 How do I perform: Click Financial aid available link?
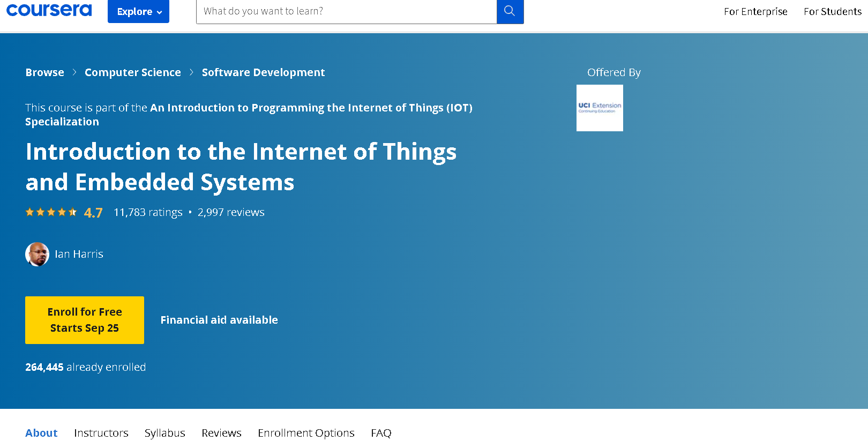pos(219,320)
